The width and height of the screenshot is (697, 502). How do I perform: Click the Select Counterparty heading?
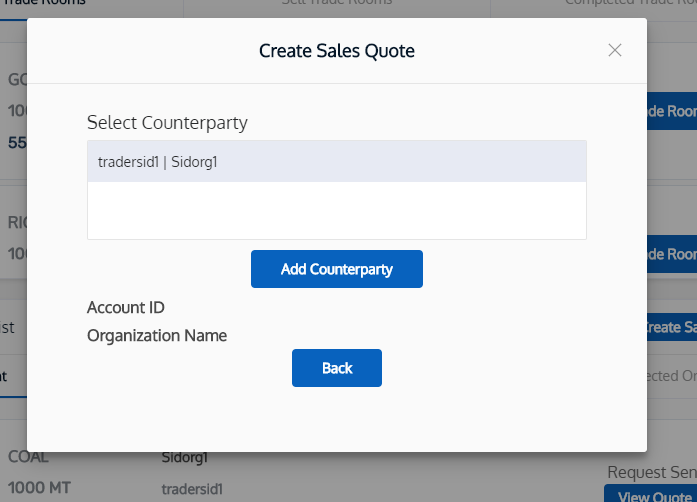tap(167, 123)
